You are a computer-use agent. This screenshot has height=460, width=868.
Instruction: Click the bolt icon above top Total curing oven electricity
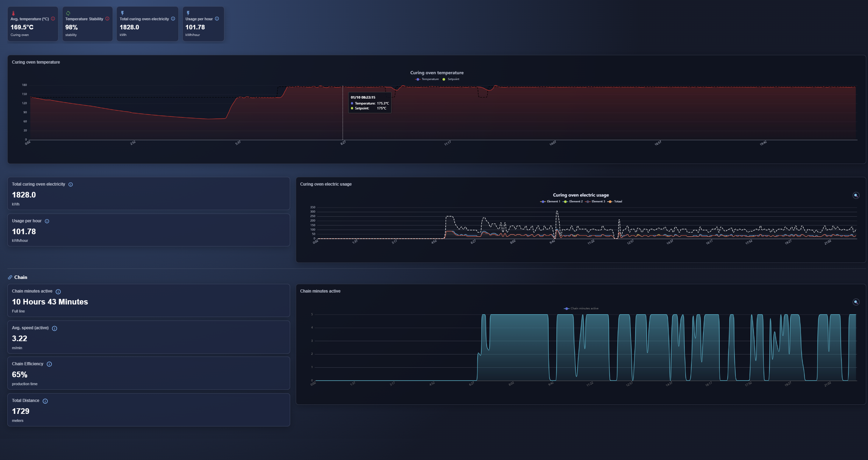click(x=122, y=13)
